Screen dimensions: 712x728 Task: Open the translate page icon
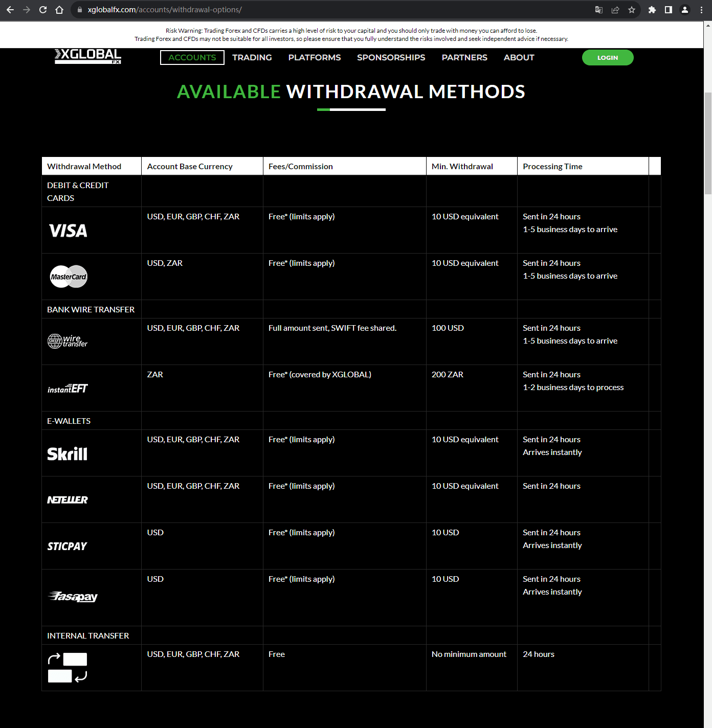coord(599,10)
